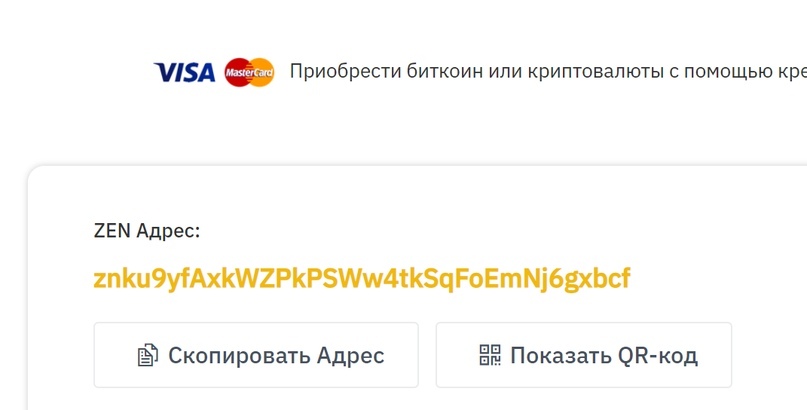Click the Показать QR-код button

coord(584,355)
